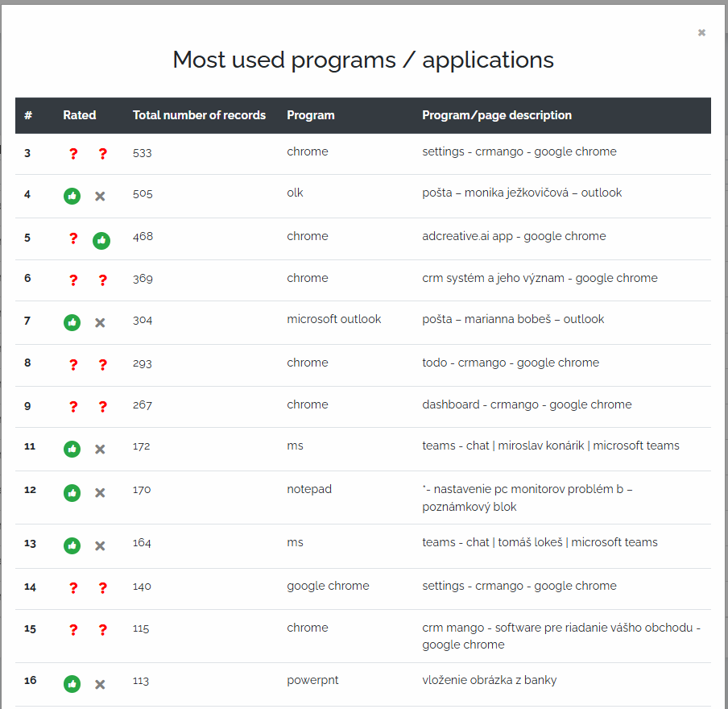The height and width of the screenshot is (709, 728).
Task: Click row number 16
Action: 30,680
